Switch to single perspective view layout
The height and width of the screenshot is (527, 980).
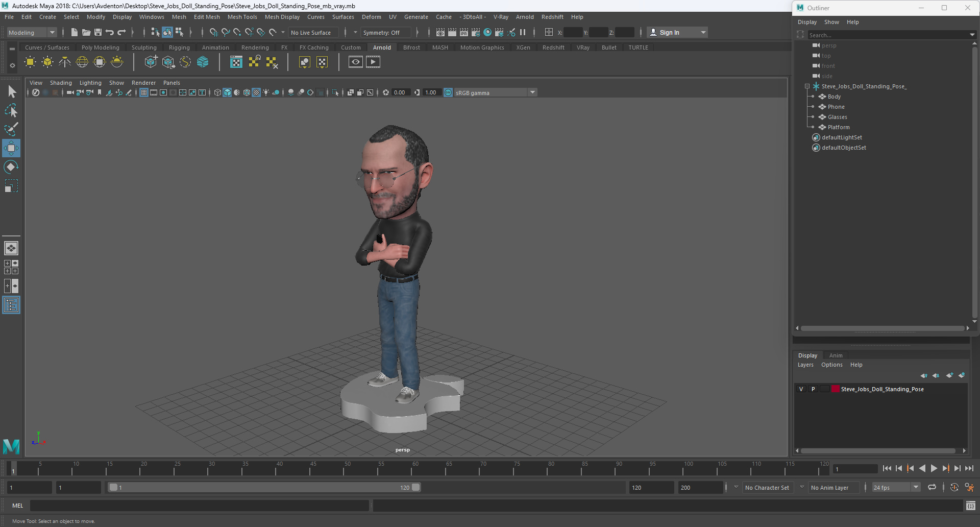click(x=11, y=248)
